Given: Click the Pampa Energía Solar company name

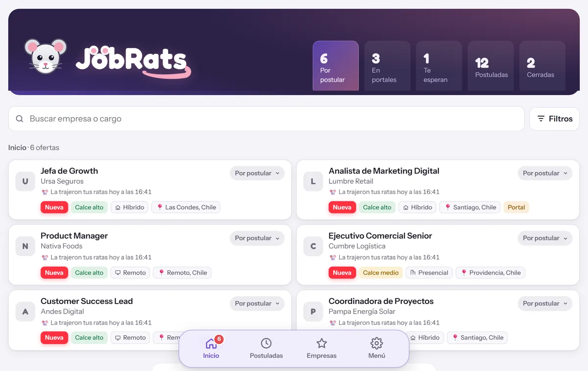Looking at the screenshot, I should click(x=362, y=311).
